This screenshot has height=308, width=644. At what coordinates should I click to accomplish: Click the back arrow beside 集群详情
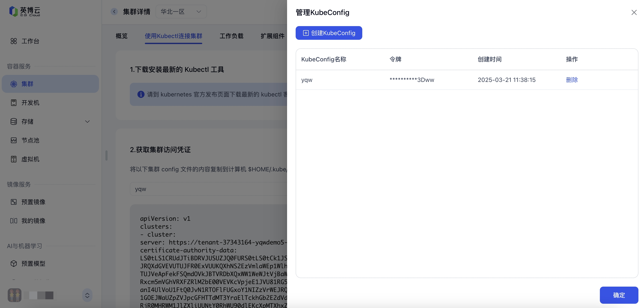tap(114, 12)
